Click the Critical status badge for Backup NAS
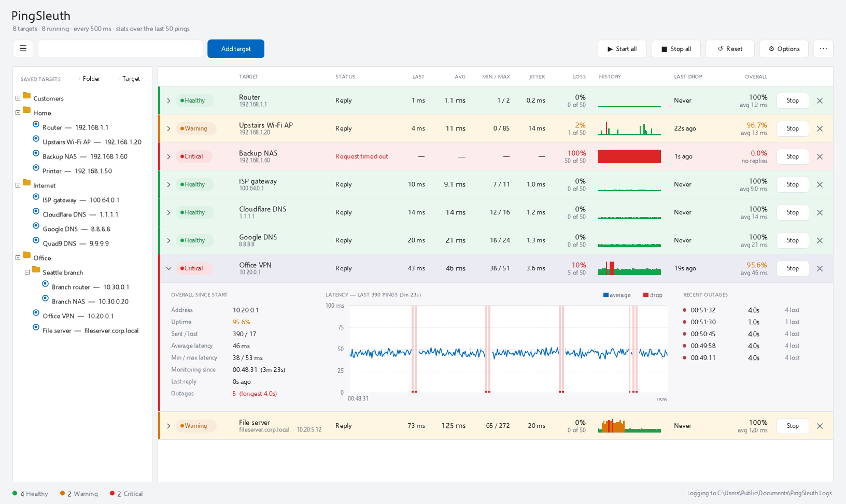The width and height of the screenshot is (846, 504). pos(194,156)
